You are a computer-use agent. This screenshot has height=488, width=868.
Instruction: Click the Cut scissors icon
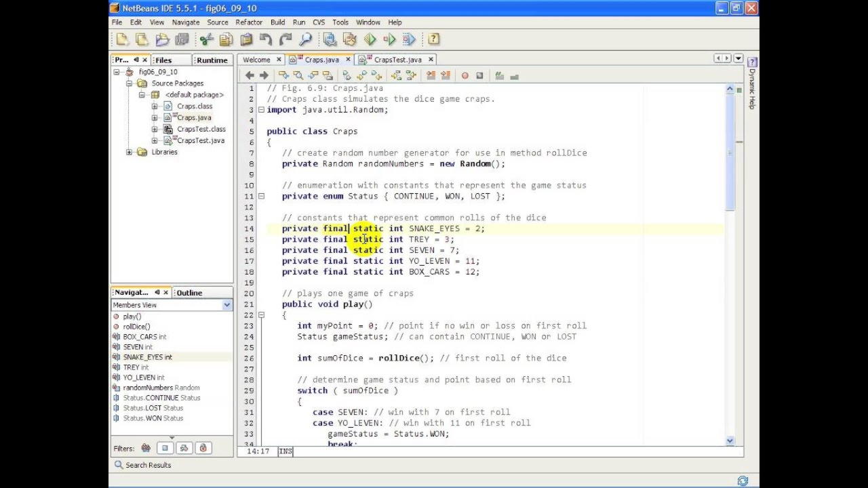click(207, 39)
